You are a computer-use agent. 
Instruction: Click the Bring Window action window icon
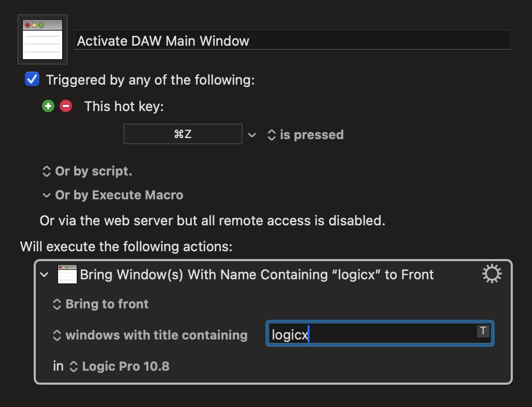click(67, 274)
